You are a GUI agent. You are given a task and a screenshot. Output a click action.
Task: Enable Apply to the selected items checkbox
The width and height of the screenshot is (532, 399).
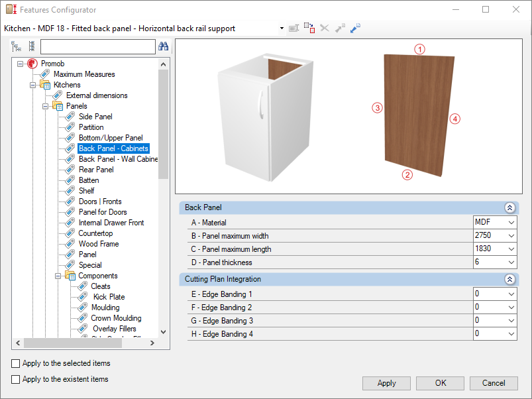pyautogui.click(x=16, y=363)
